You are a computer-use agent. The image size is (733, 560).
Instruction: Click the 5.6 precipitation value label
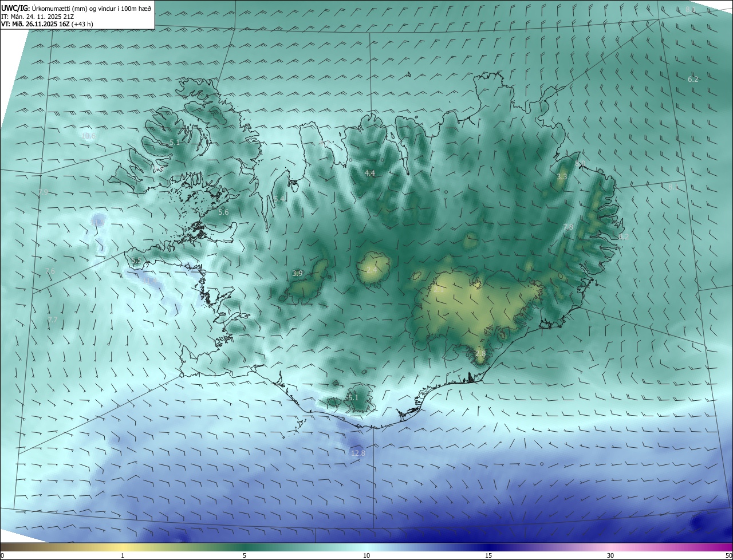[223, 212]
